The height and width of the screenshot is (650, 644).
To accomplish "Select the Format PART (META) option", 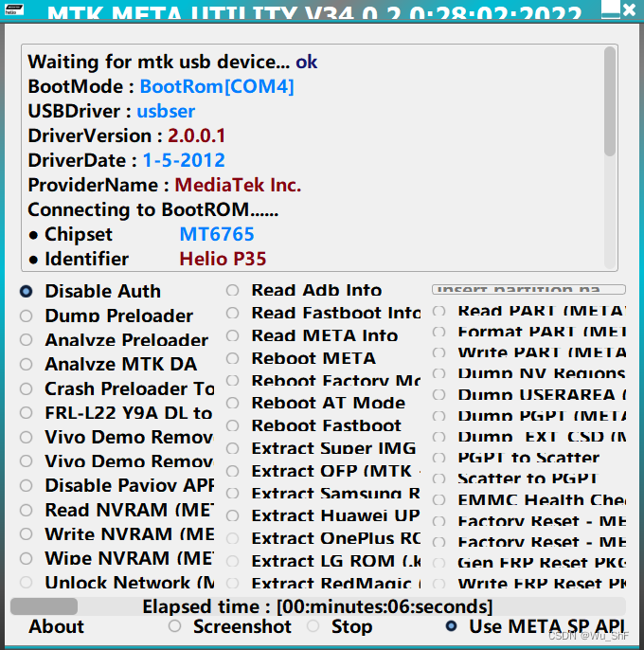I will click(529, 332).
